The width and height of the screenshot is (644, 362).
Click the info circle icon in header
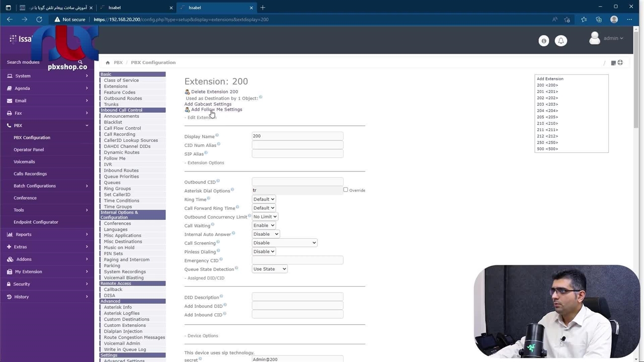[x=543, y=41]
